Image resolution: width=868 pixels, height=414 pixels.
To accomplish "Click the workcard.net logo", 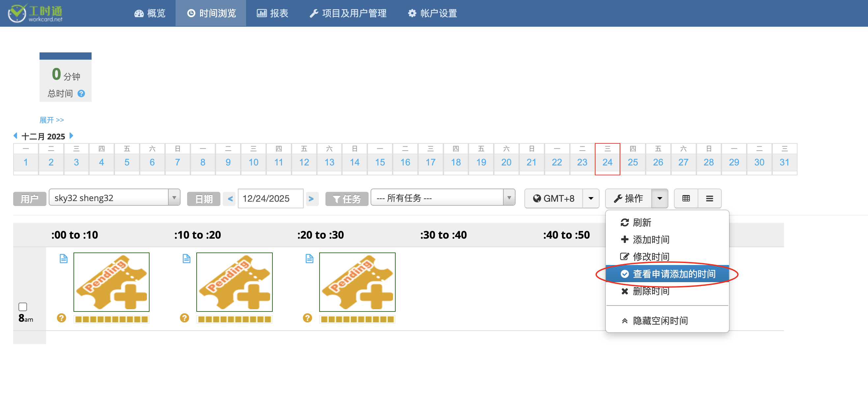I will (35, 14).
